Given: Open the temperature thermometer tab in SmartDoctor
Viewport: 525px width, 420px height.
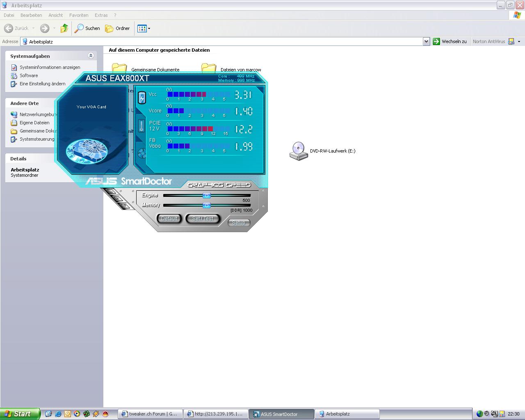Looking at the screenshot, I should 142,126.
